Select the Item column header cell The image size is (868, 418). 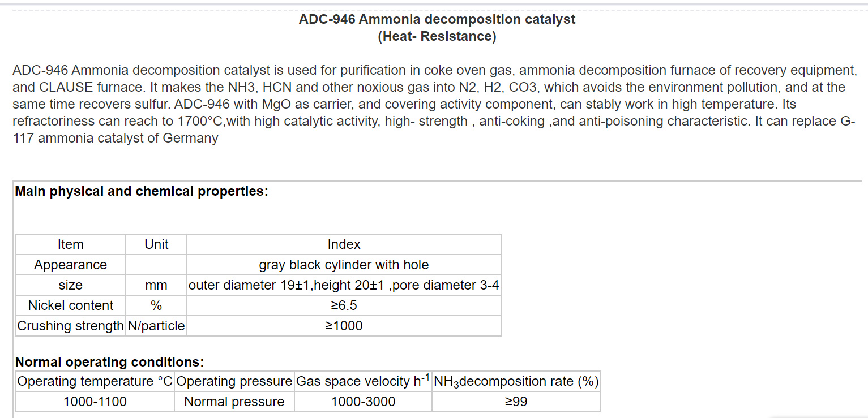click(x=70, y=244)
